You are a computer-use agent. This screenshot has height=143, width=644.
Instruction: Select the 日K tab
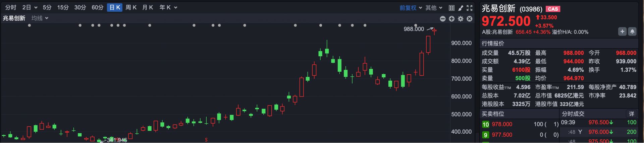115,7
